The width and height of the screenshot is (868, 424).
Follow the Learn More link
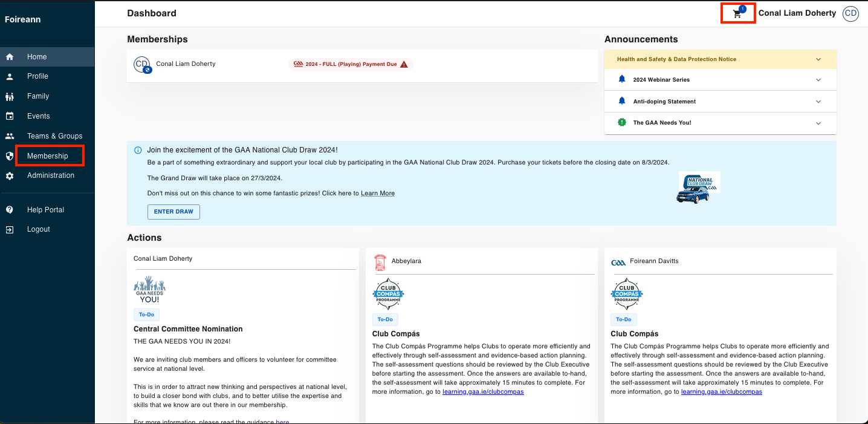pos(378,194)
